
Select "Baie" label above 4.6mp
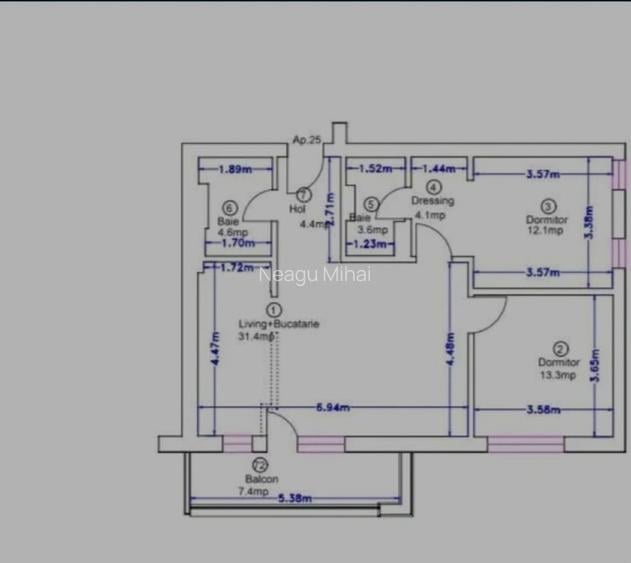pos(228,221)
